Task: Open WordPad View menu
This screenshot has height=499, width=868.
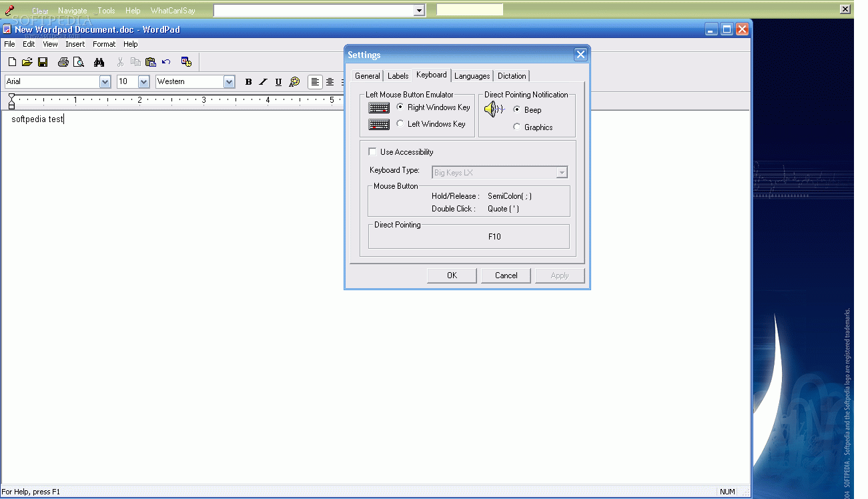Action: click(51, 44)
